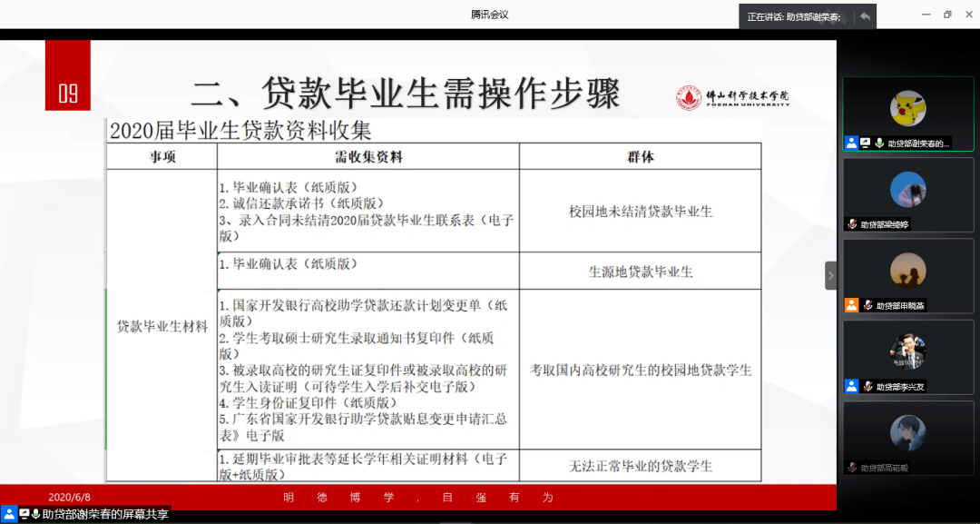Click the blue host icon on 谢荣春's tile
Image resolution: width=980 pixels, height=524 pixels.
tap(851, 143)
